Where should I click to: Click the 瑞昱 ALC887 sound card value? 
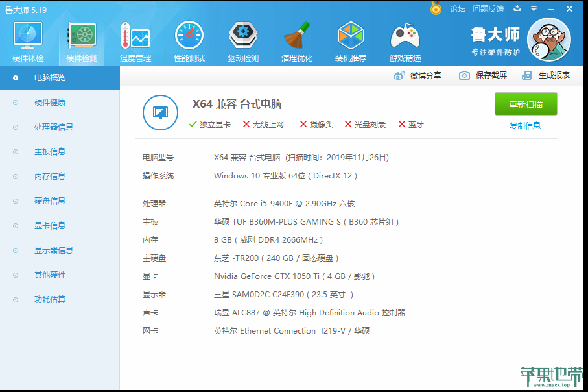point(309,313)
